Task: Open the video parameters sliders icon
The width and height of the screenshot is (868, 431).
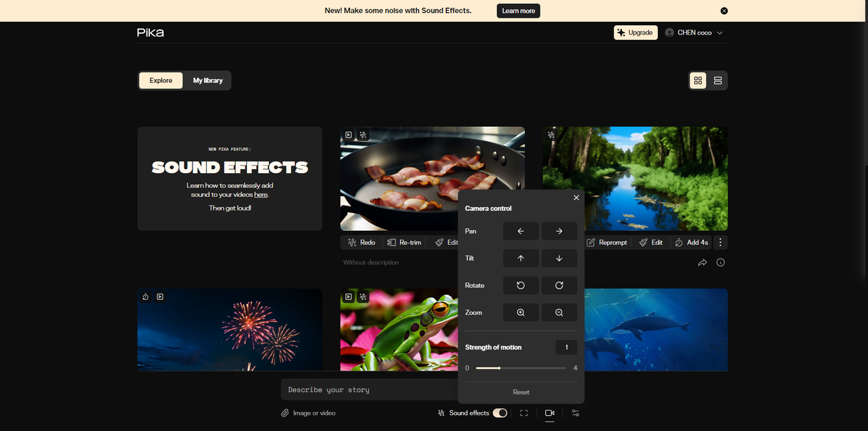Action: pos(575,413)
